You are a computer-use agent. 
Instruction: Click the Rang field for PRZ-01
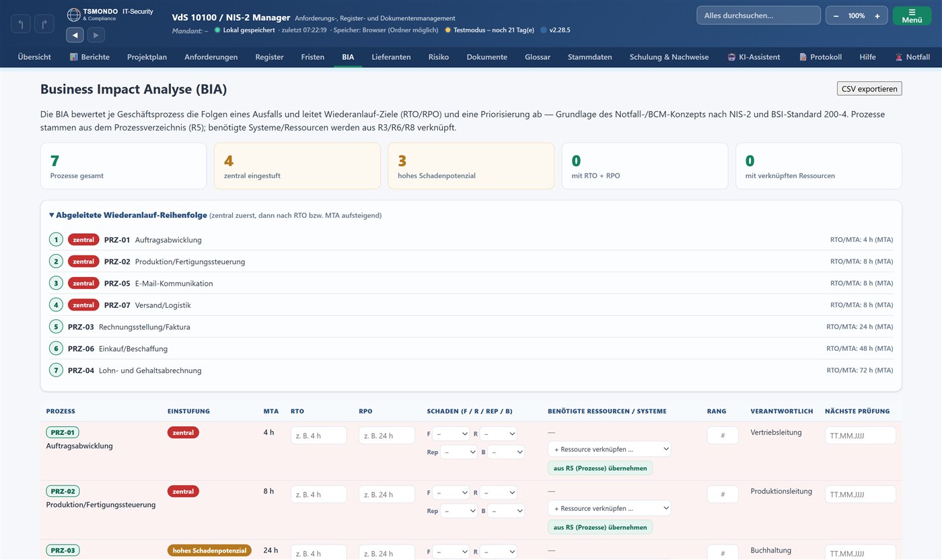tap(723, 436)
